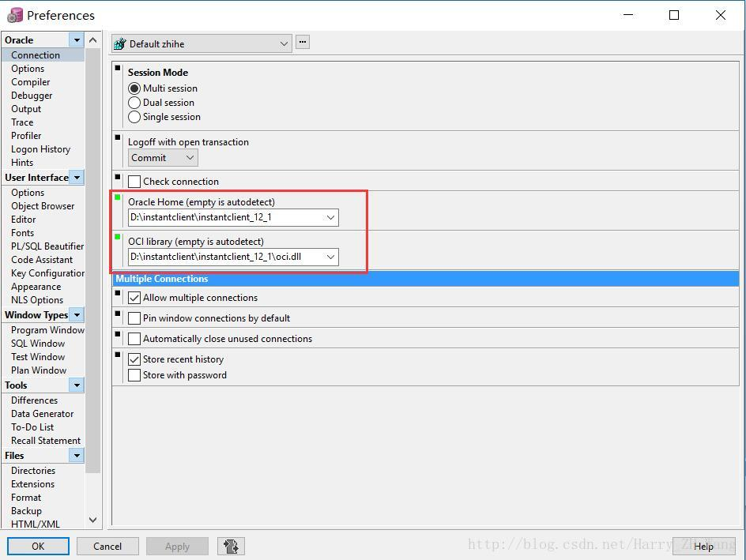Collapse the Tools section arrow
Screen dimensions: 746x560
coord(77,385)
